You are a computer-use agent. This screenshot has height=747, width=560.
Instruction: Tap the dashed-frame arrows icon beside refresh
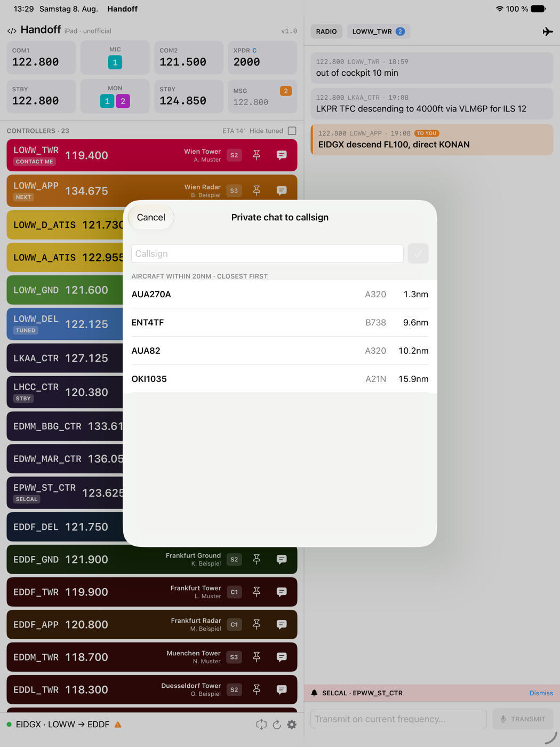261,725
